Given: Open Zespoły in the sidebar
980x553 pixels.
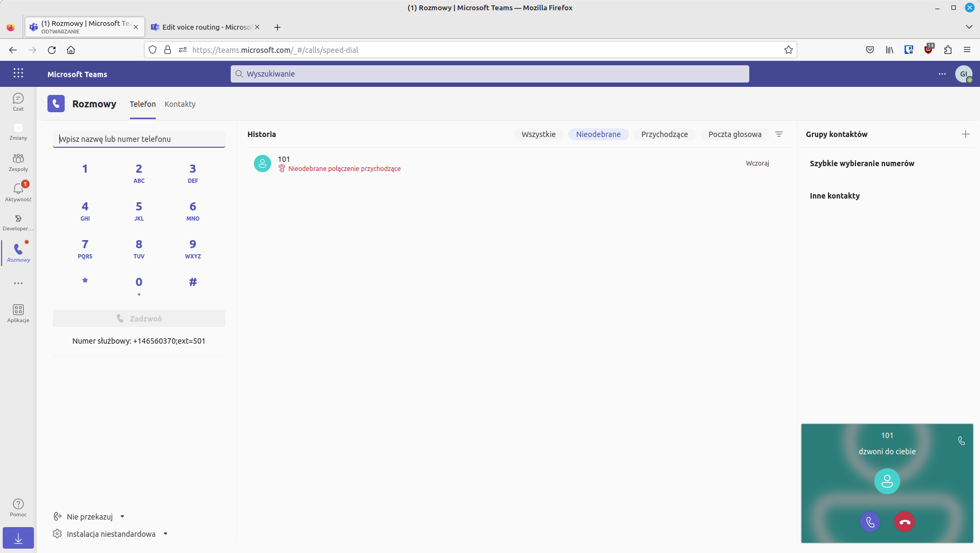Looking at the screenshot, I should (18, 162).
